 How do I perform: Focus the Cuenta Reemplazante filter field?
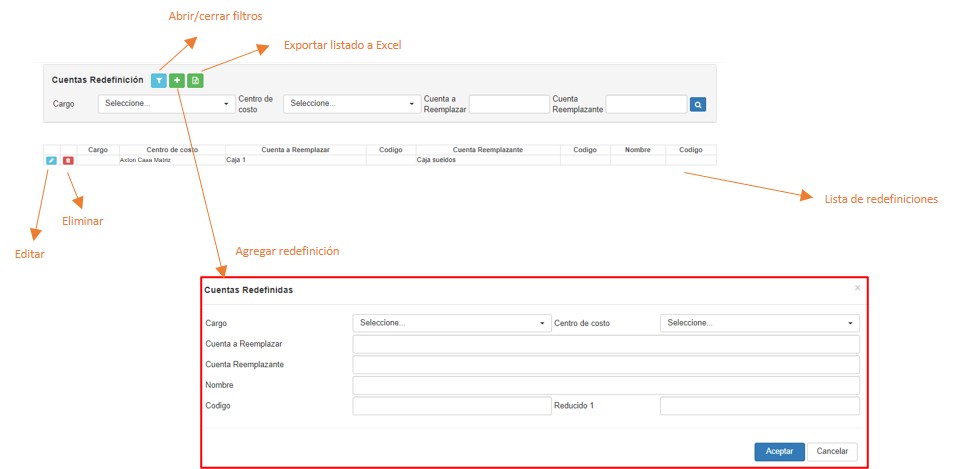tap(646, 104)
